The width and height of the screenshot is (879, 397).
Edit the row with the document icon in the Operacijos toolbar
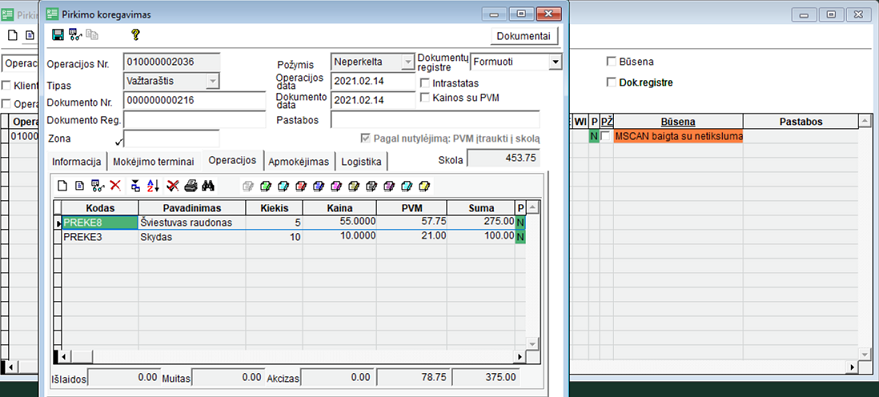point(79,186)
